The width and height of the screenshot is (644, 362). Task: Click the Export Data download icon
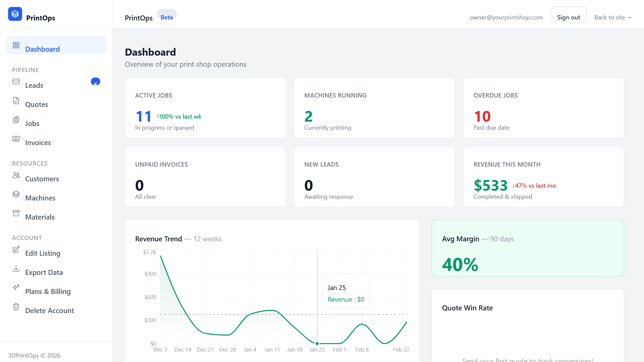point(16,268)
